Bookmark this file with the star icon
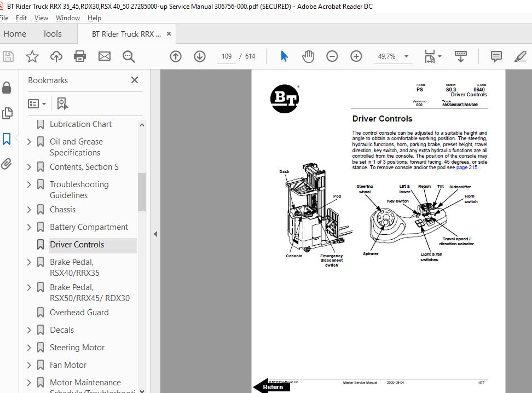This screenshot has height=393, width=532. 32,56
